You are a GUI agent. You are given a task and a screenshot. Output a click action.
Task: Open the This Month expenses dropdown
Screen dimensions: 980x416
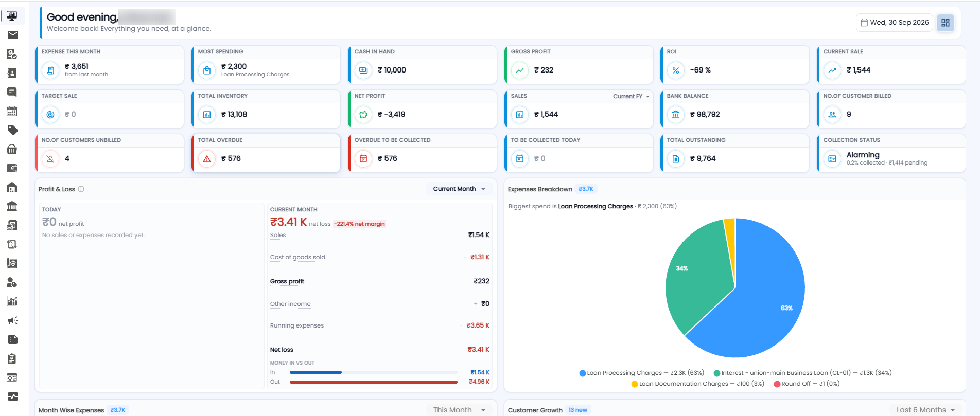459,410
